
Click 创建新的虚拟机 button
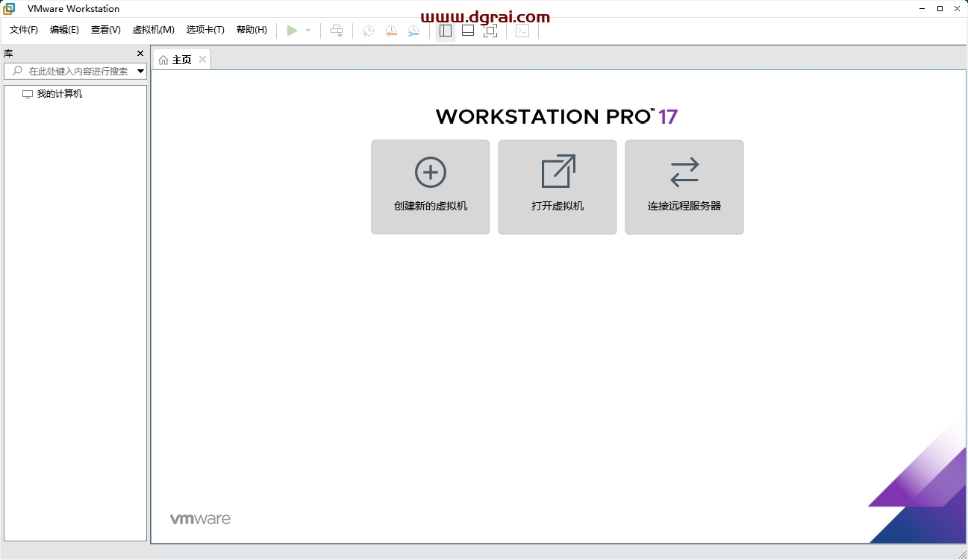431,187
